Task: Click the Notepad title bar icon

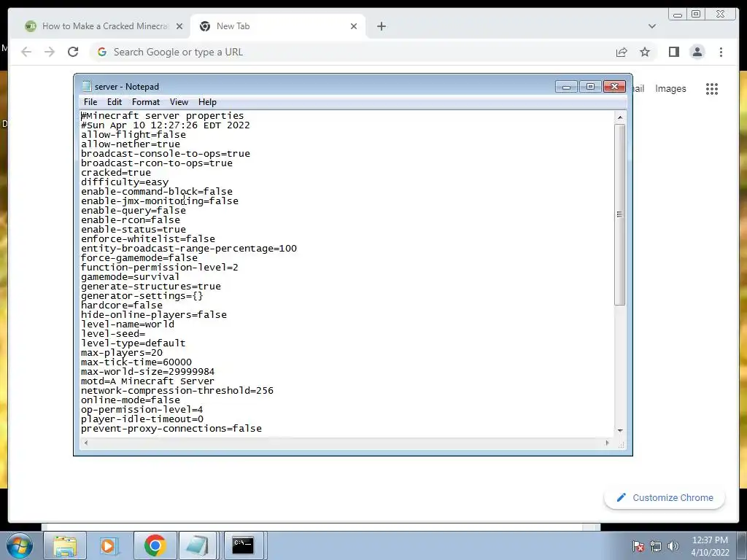Action: coord(87,86)
